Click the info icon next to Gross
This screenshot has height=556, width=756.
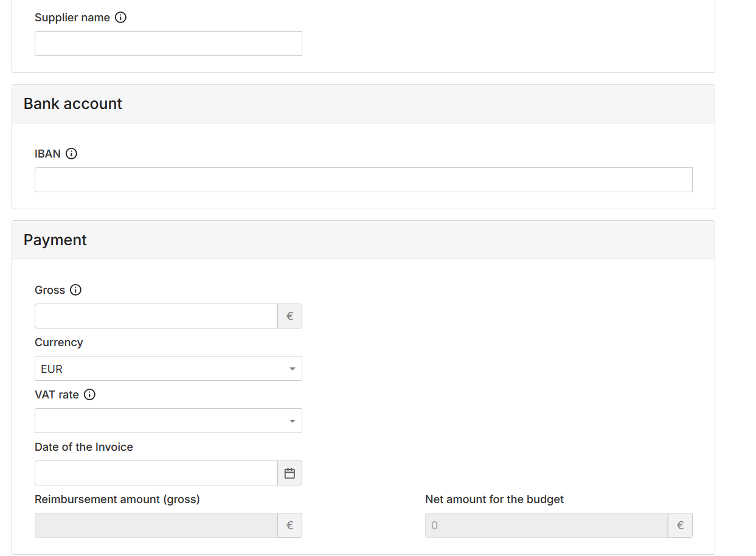click(x=75, y=290)
